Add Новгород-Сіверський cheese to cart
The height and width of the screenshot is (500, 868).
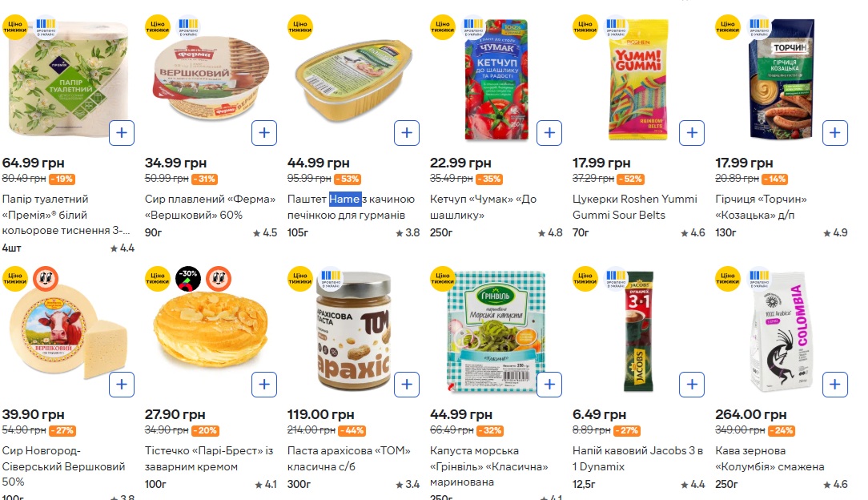(x=122, y=385)
